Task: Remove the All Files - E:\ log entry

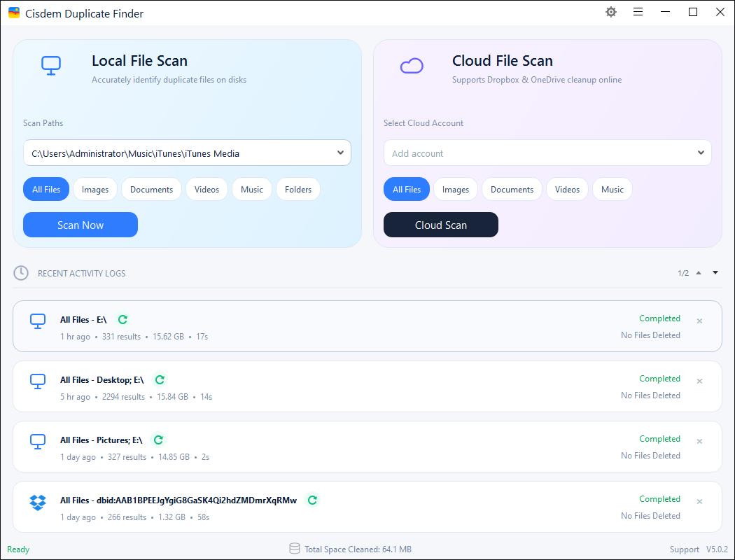Action: click(x=699, y=321)
